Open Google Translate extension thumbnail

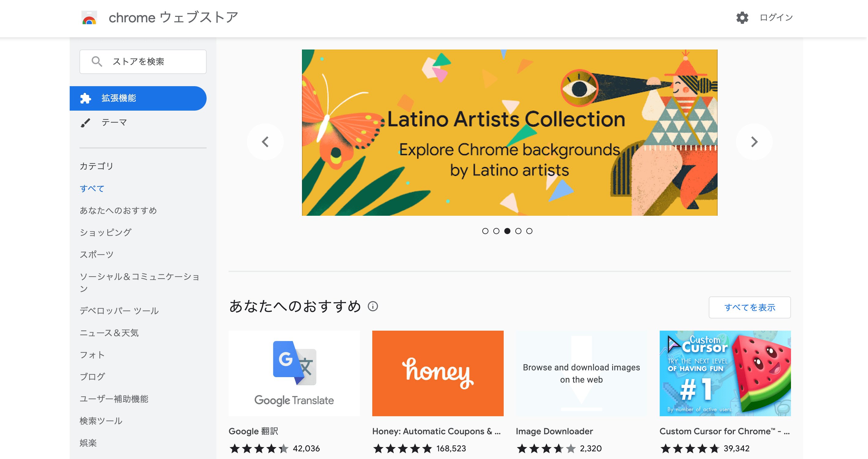tap(294, 373)
